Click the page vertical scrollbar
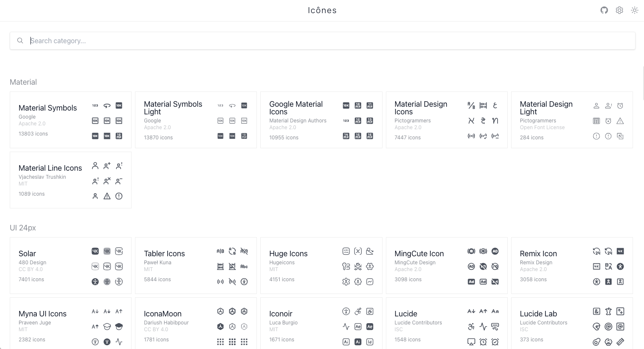Viewport: 644px width, 349px height. tap(643, 83)
